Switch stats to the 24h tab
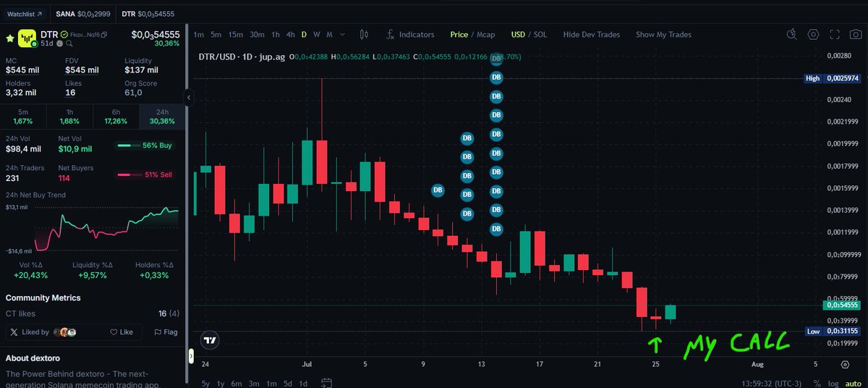The image size is (868, 388). (x=162, y=116)
